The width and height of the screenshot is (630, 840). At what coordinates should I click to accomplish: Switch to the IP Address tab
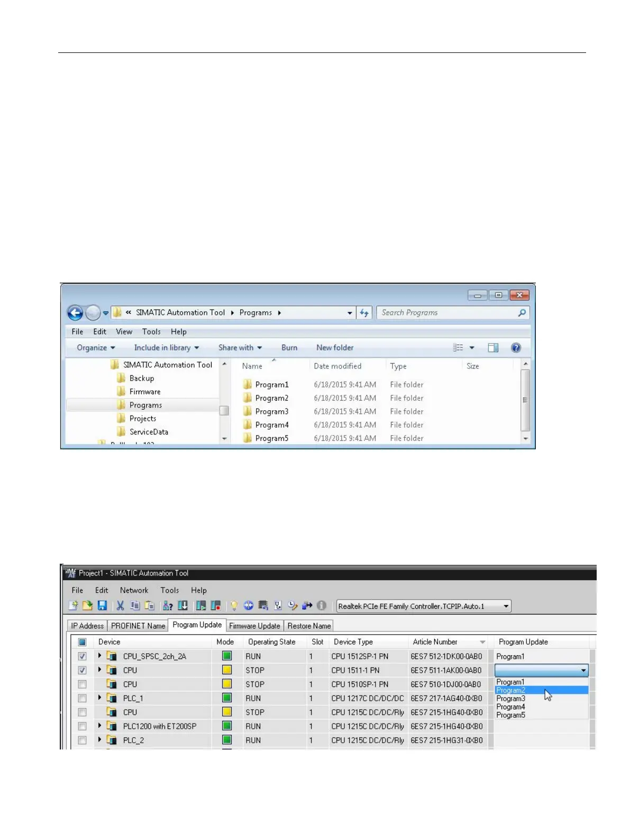[x=87, y=626]
